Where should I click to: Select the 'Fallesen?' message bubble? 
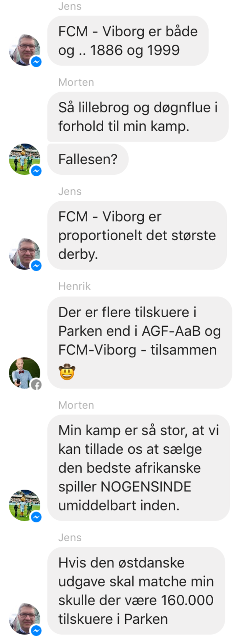pos(88,159)
